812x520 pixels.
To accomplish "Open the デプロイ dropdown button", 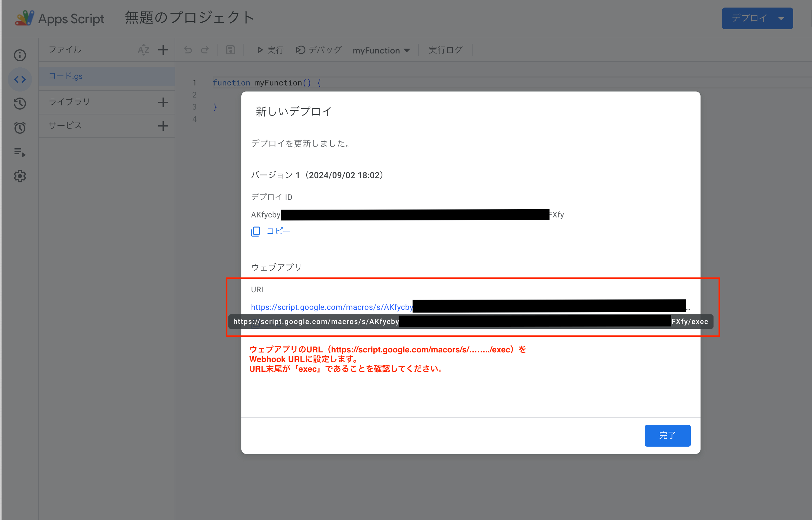I will coord(757,18).
